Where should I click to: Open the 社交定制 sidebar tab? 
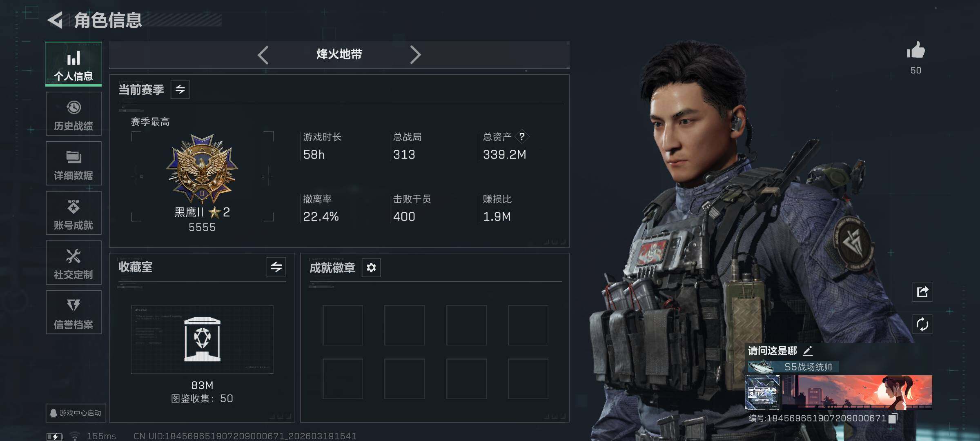coord(73,263)
